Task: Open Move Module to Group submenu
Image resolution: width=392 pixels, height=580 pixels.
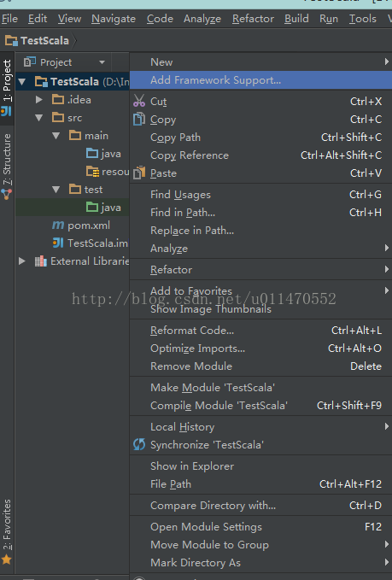Action: (260, 544)
